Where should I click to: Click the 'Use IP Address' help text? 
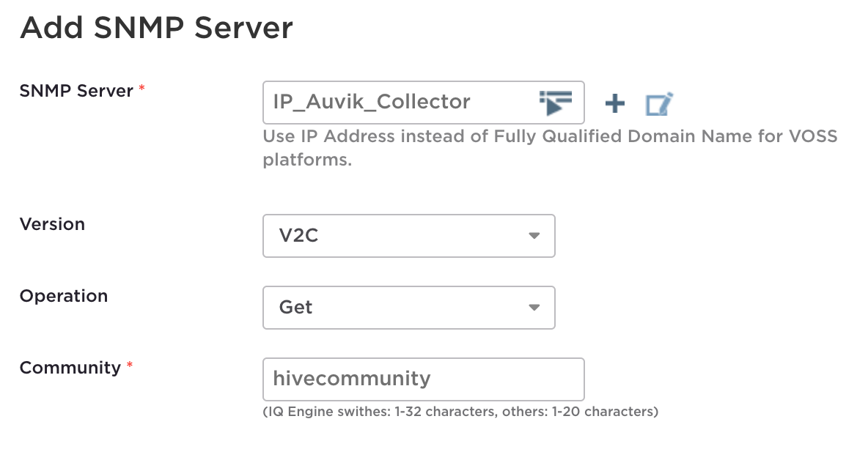(330, 136)
